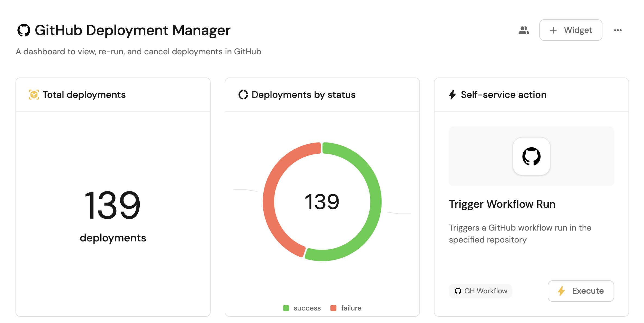This screenshot has height=323, width=644.
Task: Click the yellow bolt icon in Execute
Action: [x=561, y=291]
